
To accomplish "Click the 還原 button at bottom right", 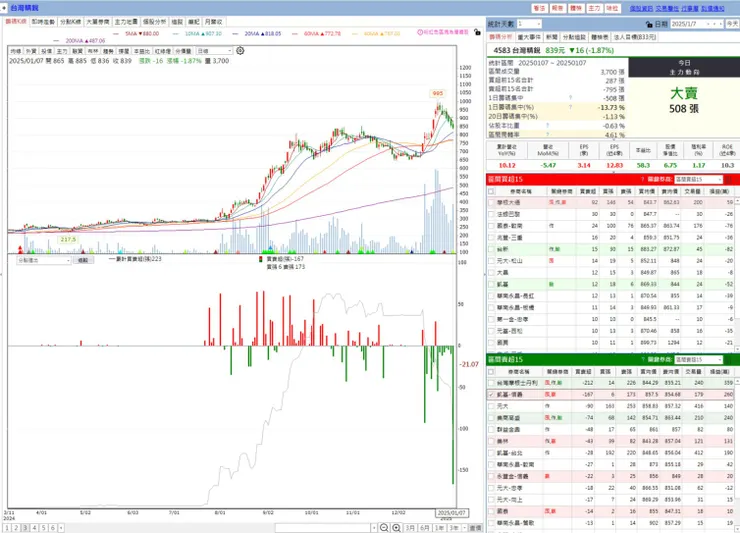I will (475, 528).
